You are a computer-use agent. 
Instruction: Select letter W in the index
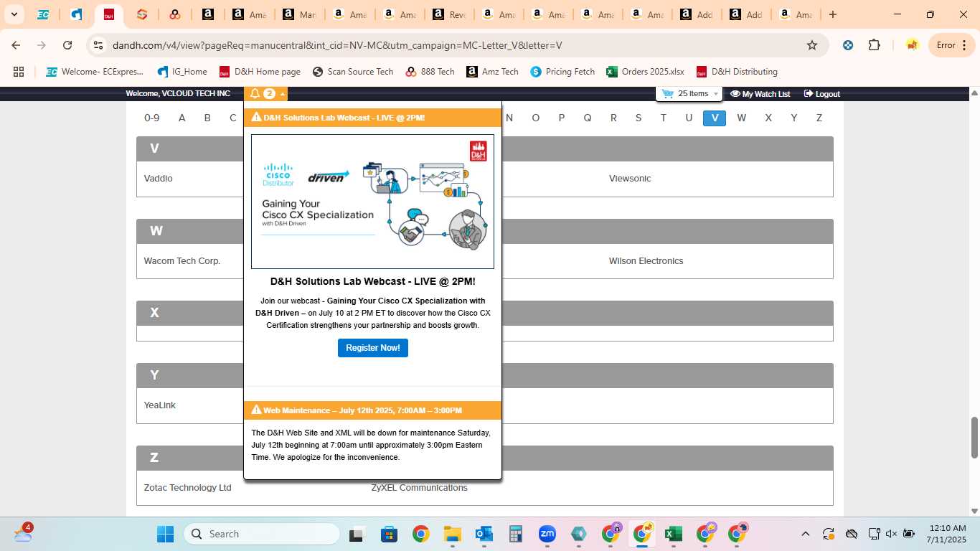(741, 118)
